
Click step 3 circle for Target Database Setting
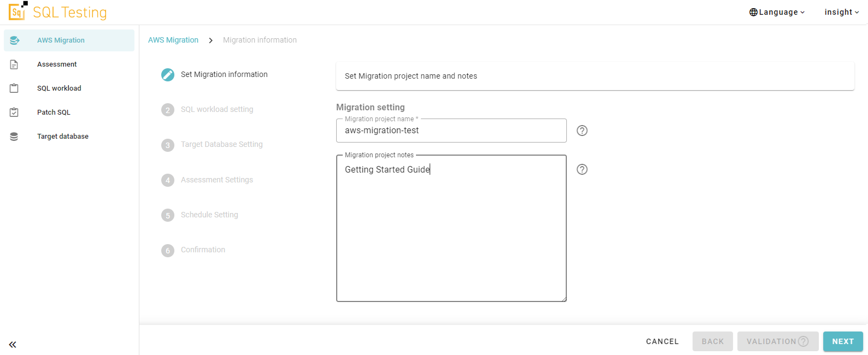(168, 145)
